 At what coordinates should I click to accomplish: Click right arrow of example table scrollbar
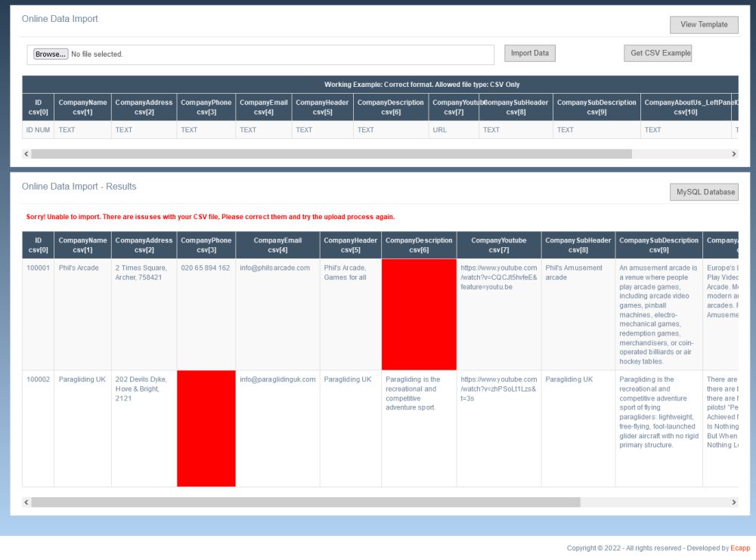click(734, 153)
